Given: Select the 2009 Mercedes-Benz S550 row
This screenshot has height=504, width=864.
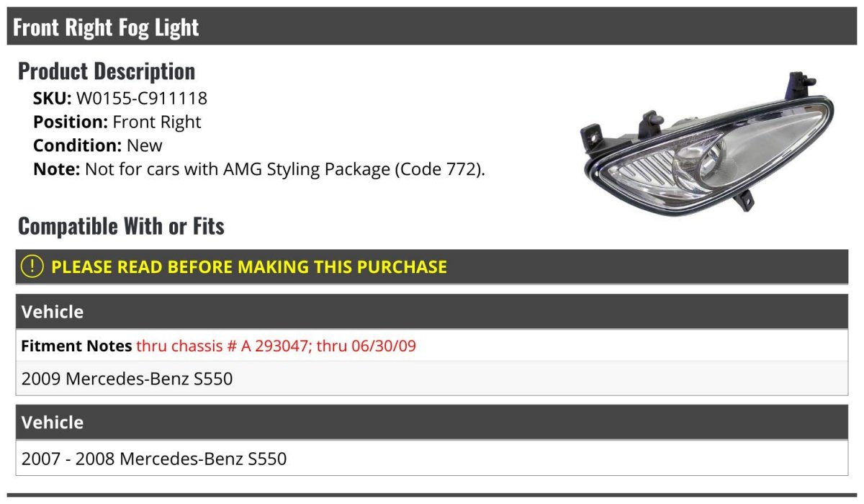Looking at the screenshot, I should pyautogui.click(x=127, y=378).
